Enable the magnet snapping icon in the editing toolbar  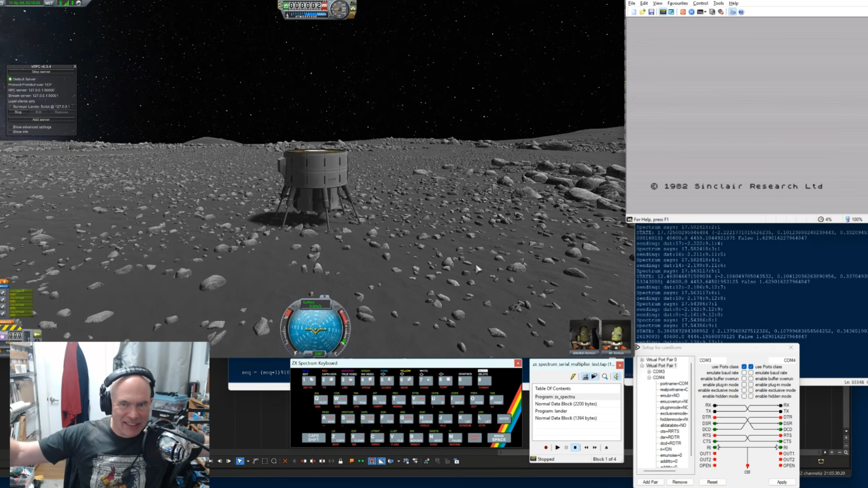tap(372, 461)
